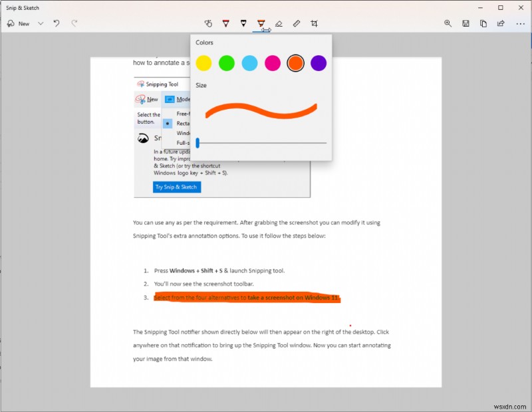Select the Ballpoint pen tool
The height and width of the screenshot is (412, 532).
[226, 23]
